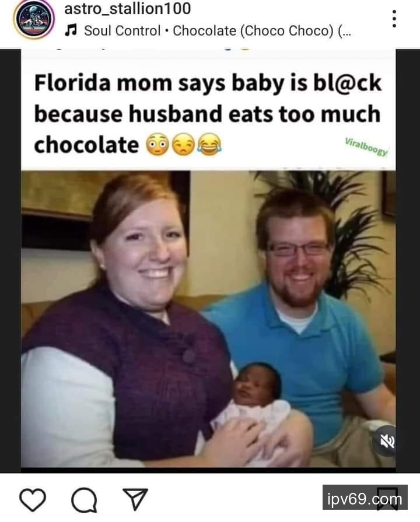420x522 pixels.
Task: Click the Viralboogy watermark text
Action: 366,147
